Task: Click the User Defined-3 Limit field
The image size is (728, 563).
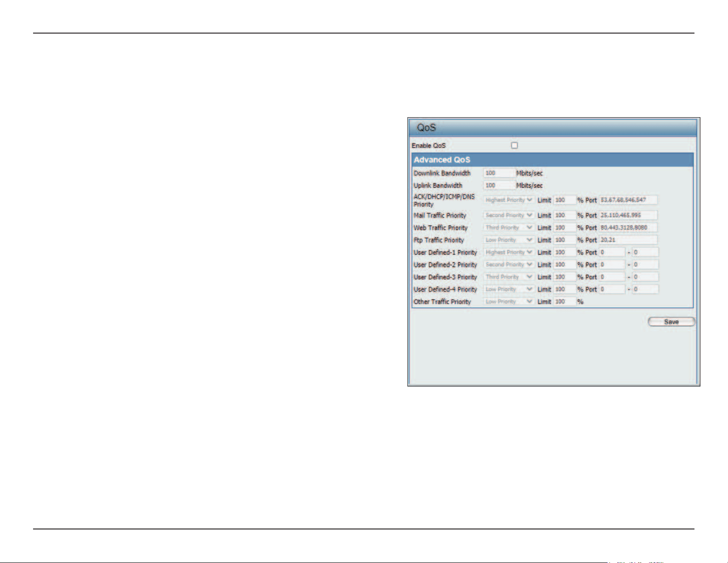Action: (564, 277)
